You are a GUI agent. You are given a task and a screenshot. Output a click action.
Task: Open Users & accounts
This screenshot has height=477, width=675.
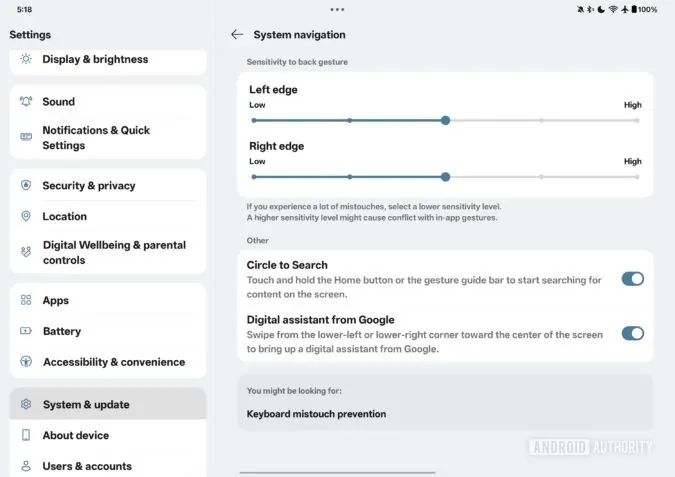click(x=108, y=466)
